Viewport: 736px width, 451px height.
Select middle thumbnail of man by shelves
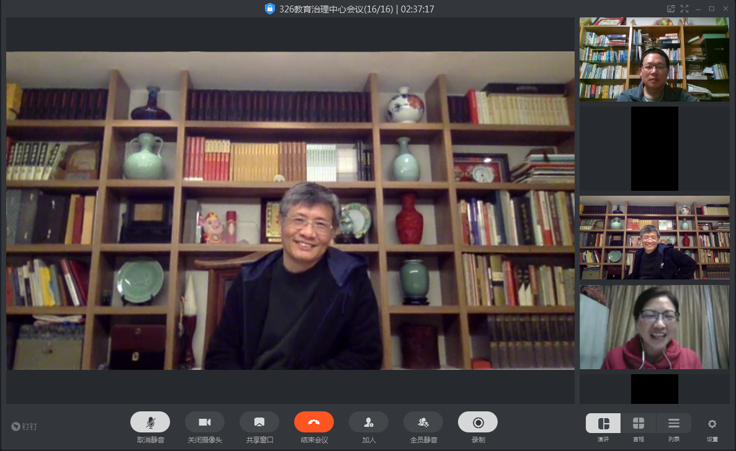(654, 238)
